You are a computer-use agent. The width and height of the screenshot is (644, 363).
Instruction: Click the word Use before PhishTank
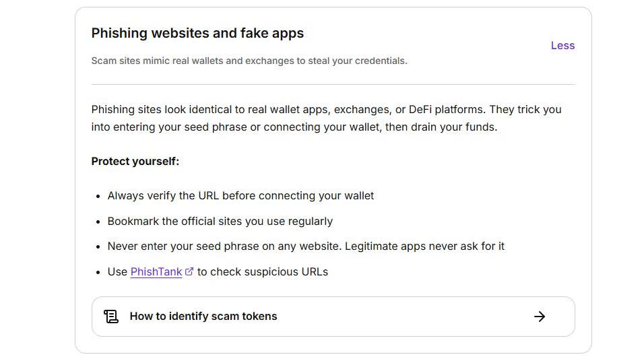[x=117, y=272]
